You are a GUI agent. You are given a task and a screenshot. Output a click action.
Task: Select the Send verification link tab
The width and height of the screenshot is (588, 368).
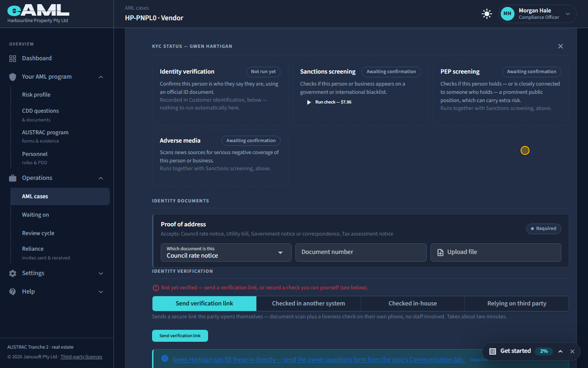tap(204, 304)
